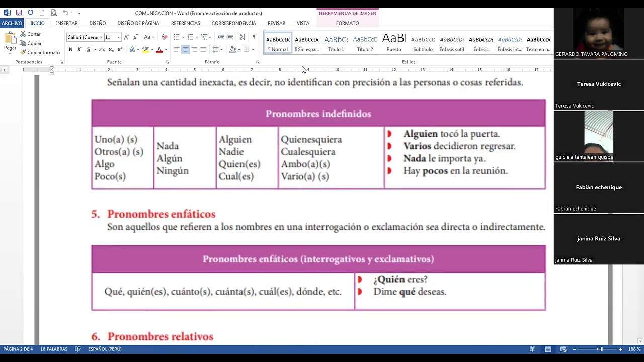Toggle underline (S) formatting

point(88,49)
